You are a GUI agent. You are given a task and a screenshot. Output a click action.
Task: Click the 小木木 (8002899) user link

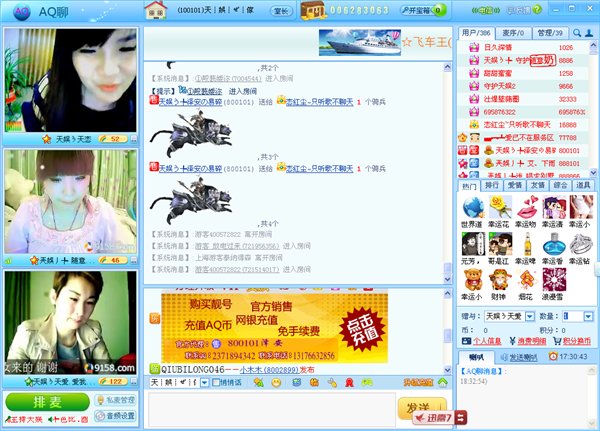click(x=269, y=370)
